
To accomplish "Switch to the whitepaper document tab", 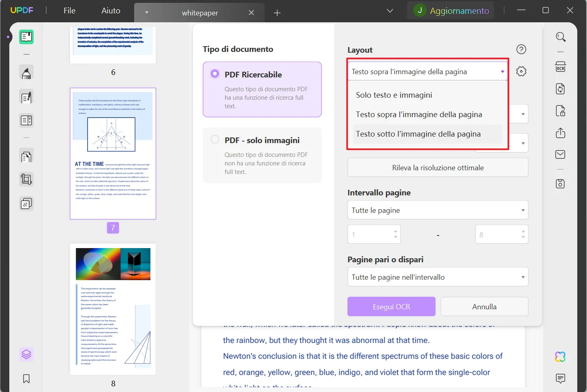I will (199, 13).
